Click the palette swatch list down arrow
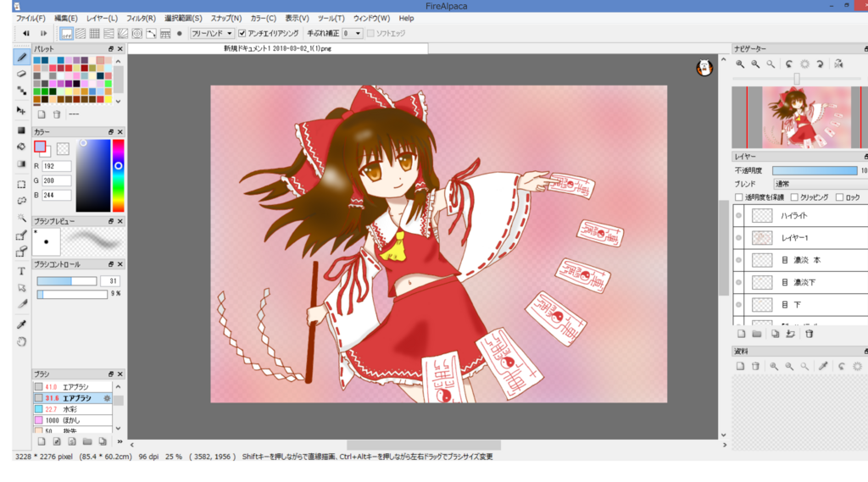 (119, 102)
